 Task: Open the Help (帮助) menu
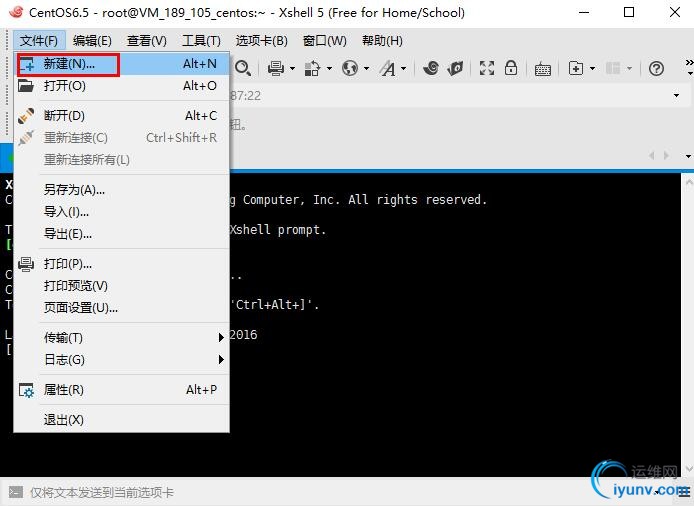[x=382, y=41]
